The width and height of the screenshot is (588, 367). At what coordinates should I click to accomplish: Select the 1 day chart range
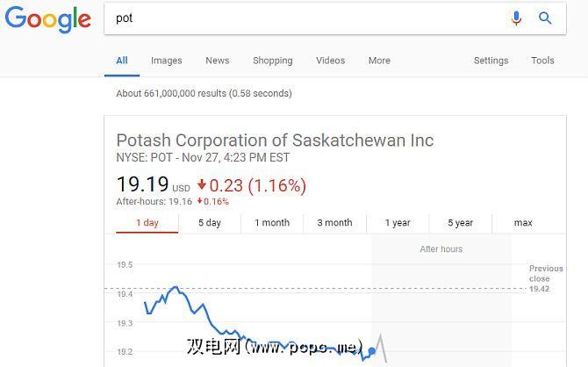pyautogui.click(x=147, y=223)
